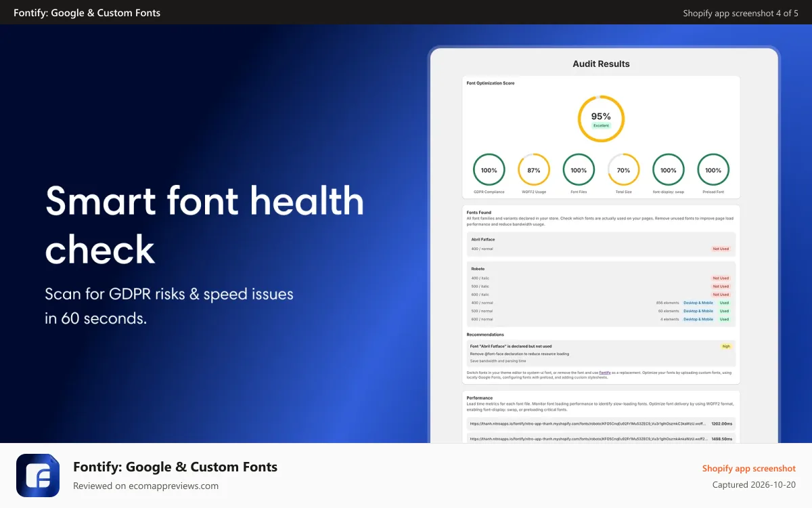
Task: Click the 'Captured 2026-10-20' date text
Action: [x=754, y=484]
